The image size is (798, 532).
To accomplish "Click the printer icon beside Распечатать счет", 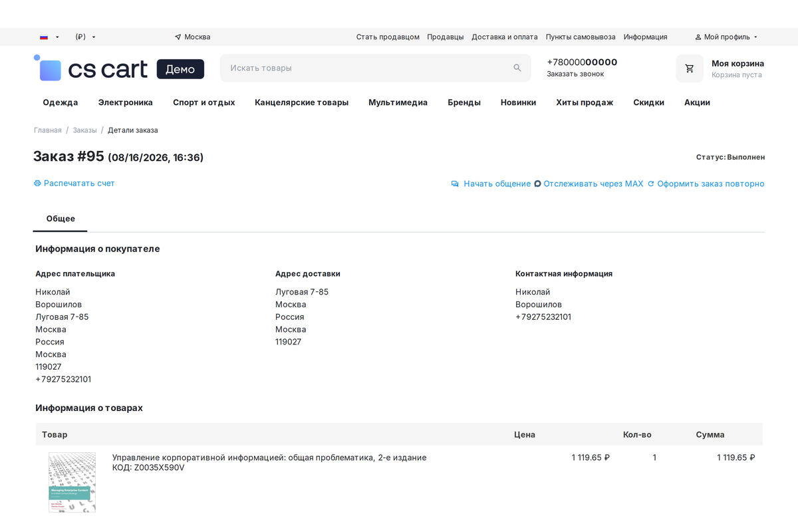I will click(x=37, y=184).
